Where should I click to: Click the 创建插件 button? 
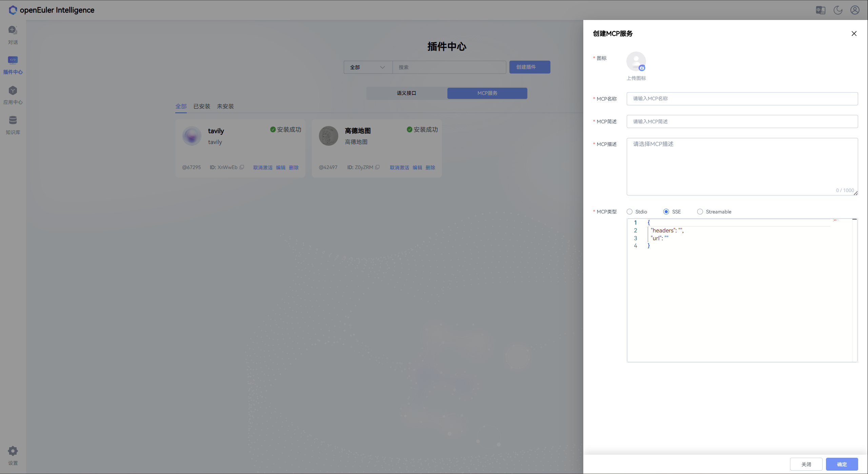pyautogui.click(x=529, y=67)
